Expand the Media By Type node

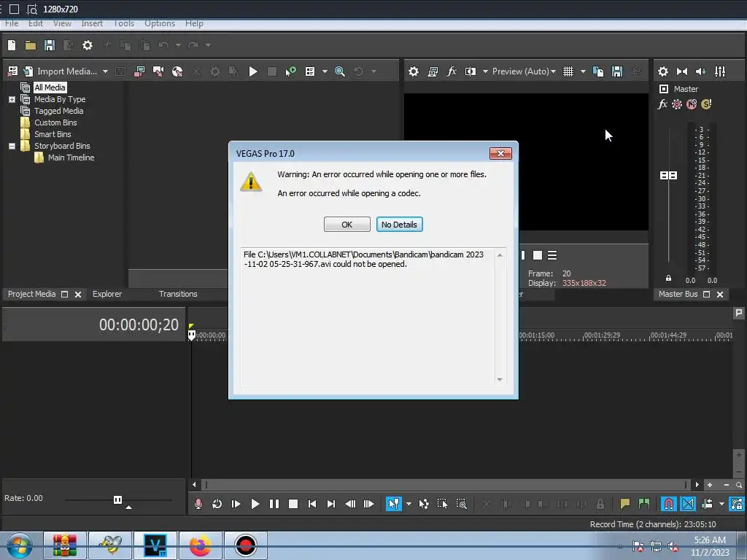(12, 99)
